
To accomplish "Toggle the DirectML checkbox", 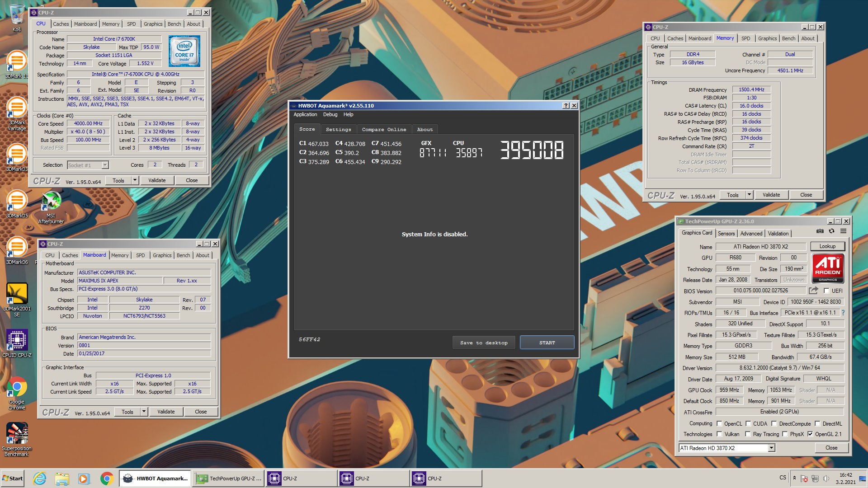I will (817, 424).
